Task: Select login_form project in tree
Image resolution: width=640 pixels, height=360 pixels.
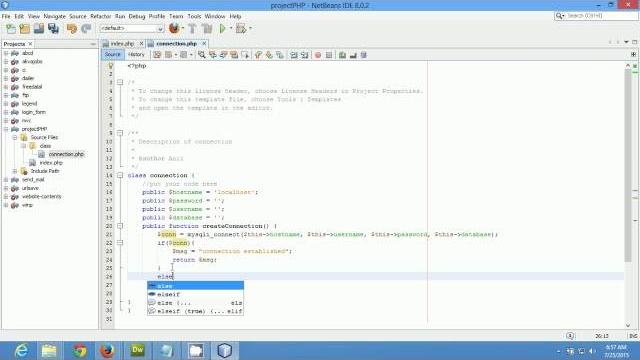Action: [33, 112]
